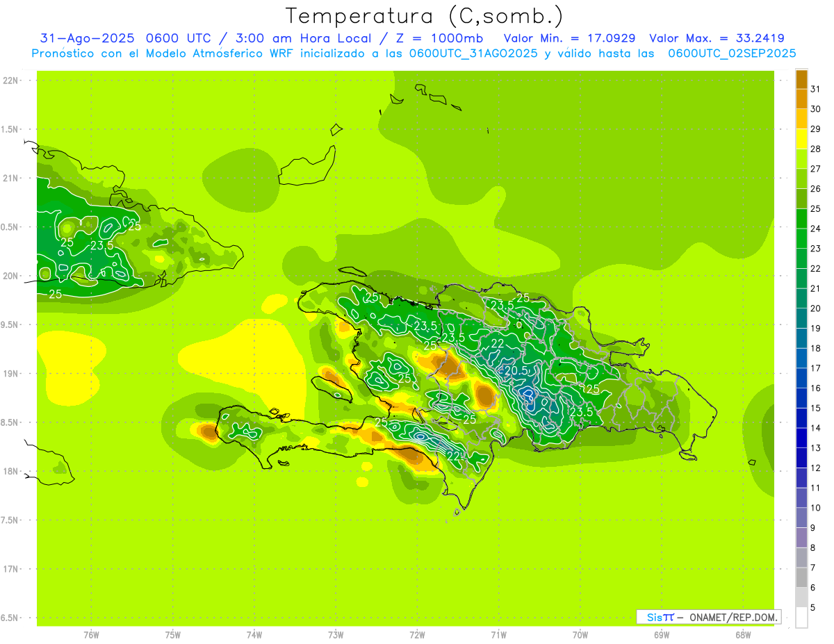Click the '76W' longitude axis label
This screenshot has height=644, width=834.
coord(91,635)
